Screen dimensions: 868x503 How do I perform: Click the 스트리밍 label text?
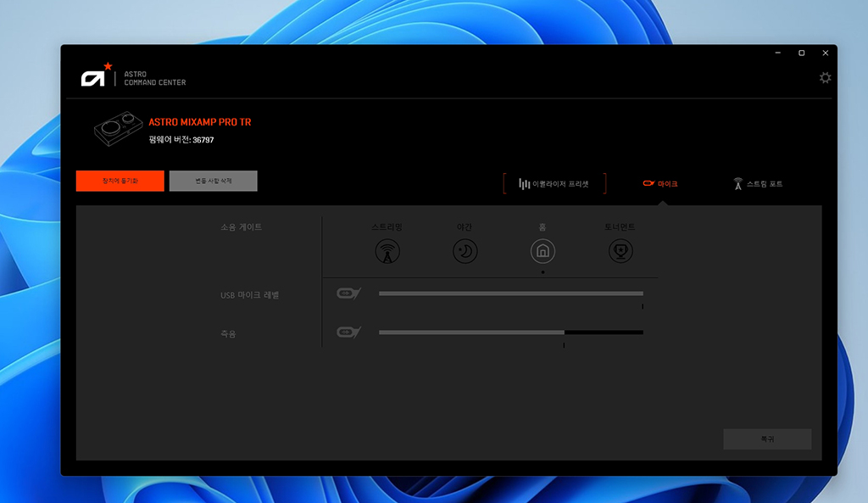tap(387, 227)
